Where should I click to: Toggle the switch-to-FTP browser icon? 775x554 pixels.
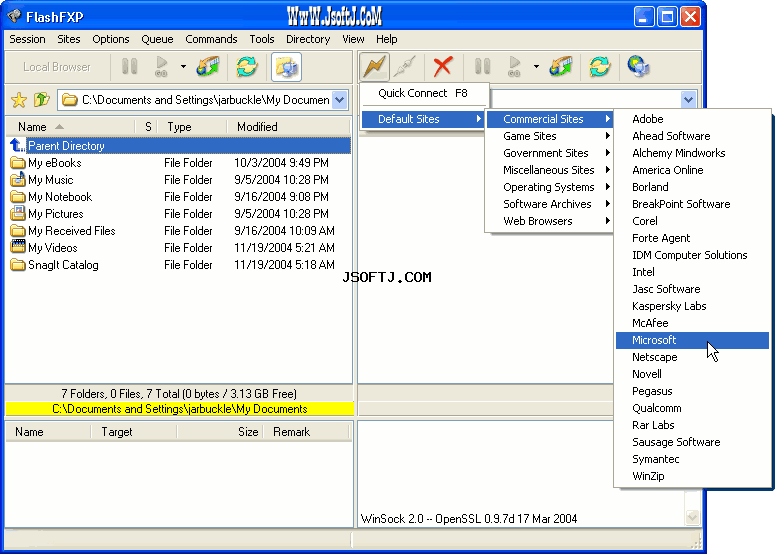(286, 67)
